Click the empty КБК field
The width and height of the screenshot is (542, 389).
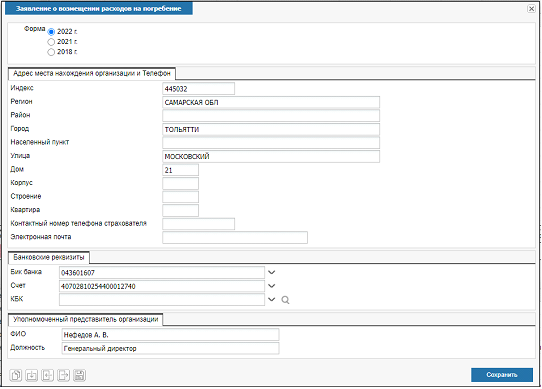tap(162, 299)
